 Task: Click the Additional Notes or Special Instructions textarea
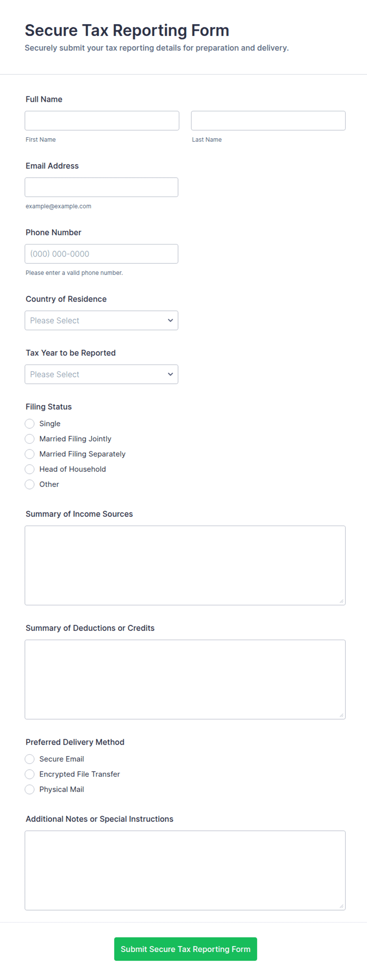coord(185,871)
